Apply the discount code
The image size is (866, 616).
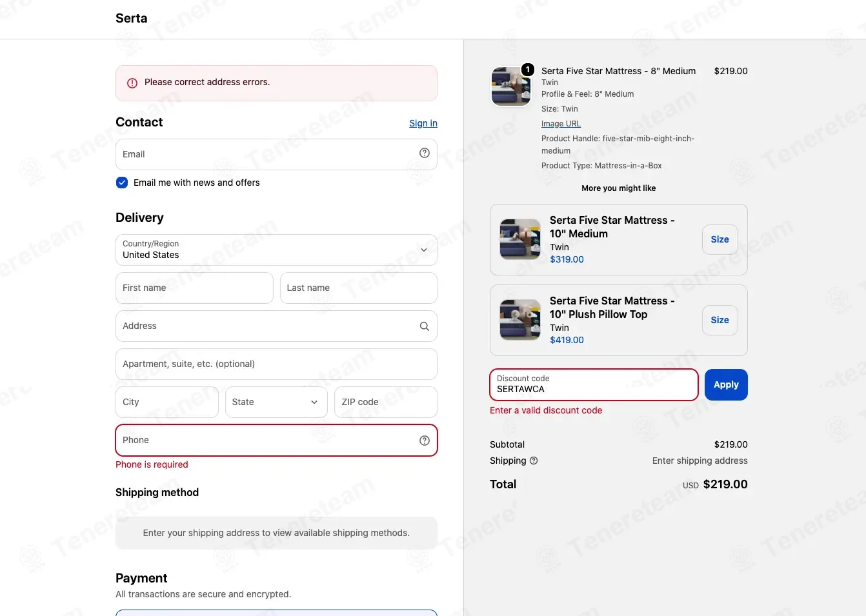726,384
